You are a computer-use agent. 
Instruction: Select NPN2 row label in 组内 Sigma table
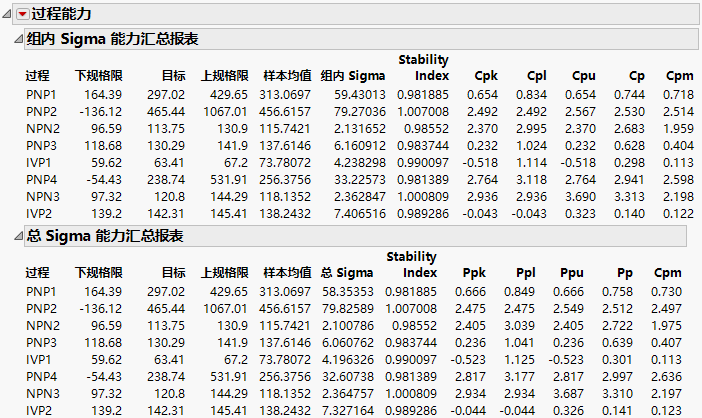pos(43,129)
